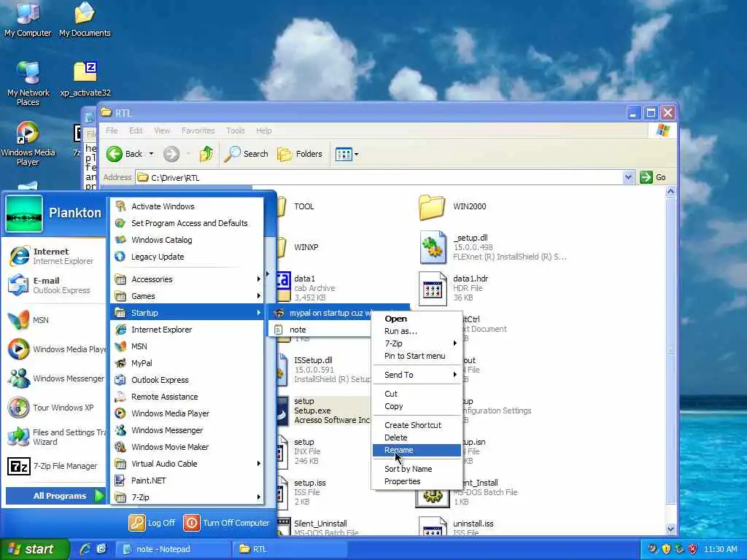Click Turn Off Computer button
Image resolution: width=747 pixels, height=560 pixels.
(x=227, y=522)
